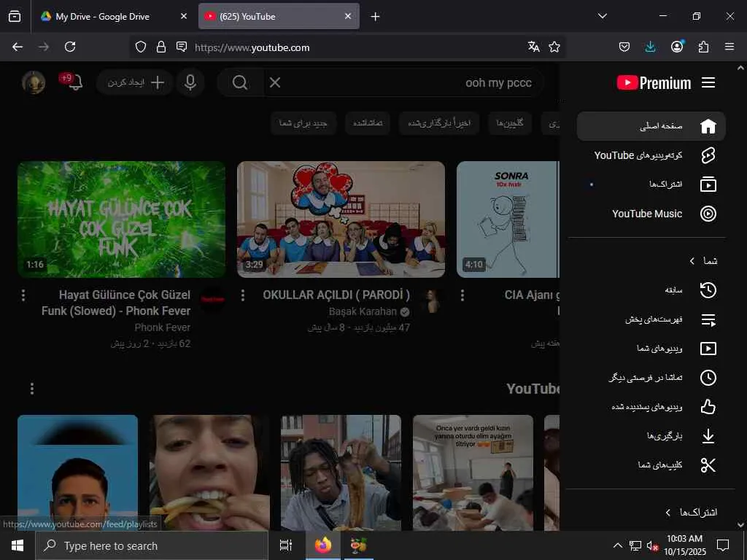This screenshot has height=560, width=747.
Task: Open Windows notification center
Action: click(x=723, y=545)
